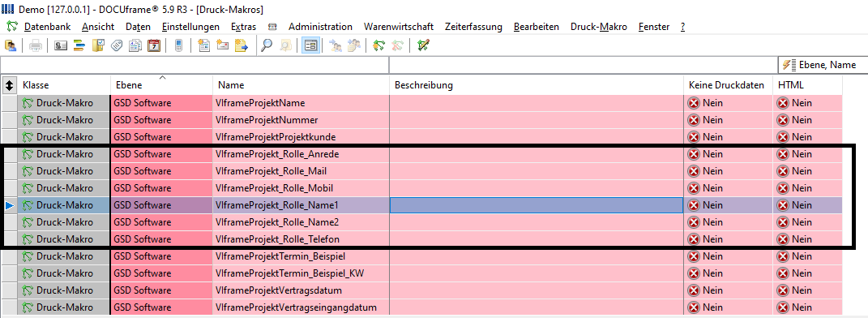Sort by Keine Druckdaten column header
The image size is (868, 318).
point(729,85)
